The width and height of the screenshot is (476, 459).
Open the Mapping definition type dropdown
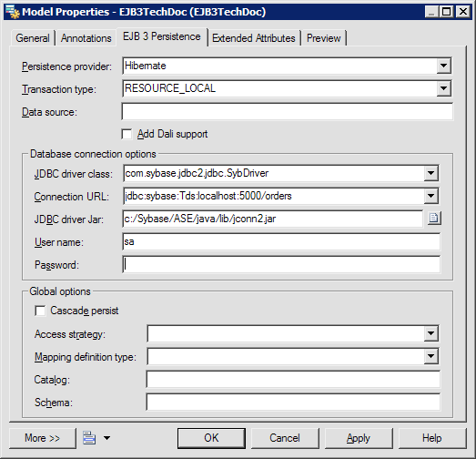tap(430, 356)
